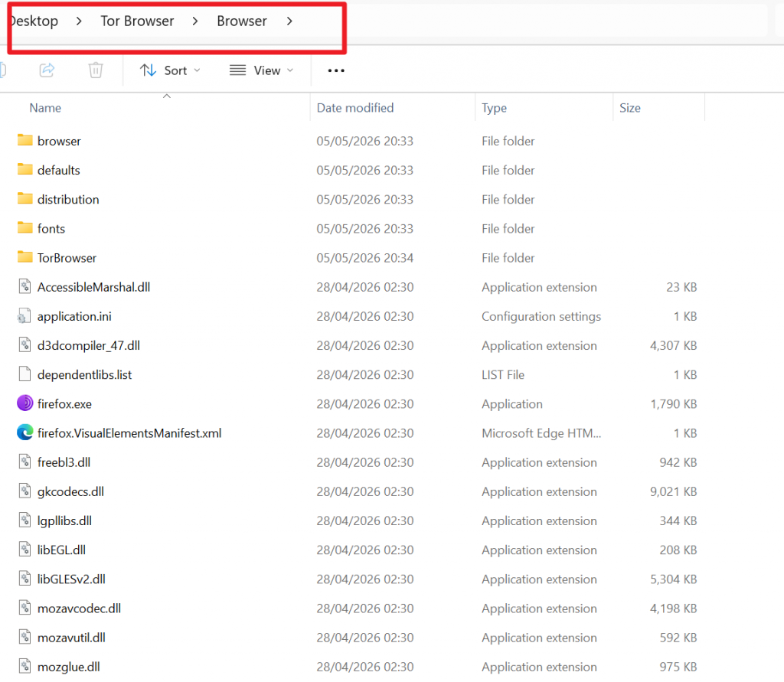
Task: Select the file name mozglue.dll
Action: (68, 667)
